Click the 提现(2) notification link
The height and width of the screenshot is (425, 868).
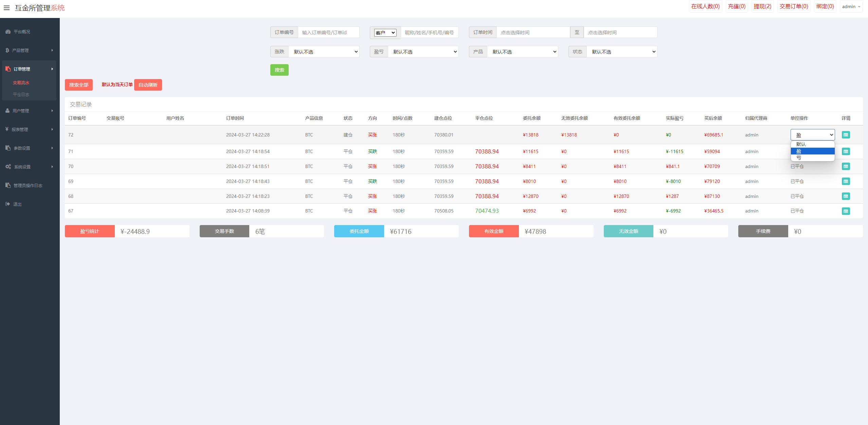[x=762, y=6]
